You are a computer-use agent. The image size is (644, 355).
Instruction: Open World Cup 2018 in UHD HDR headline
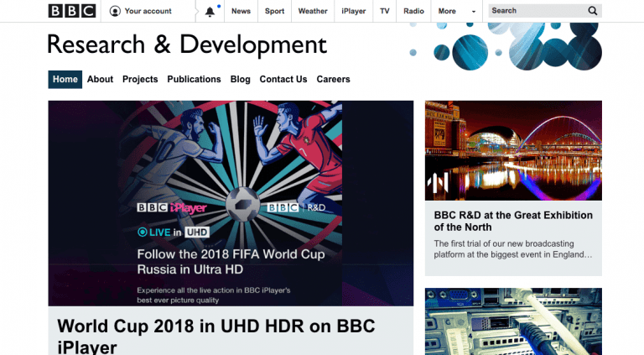(216, 336)
